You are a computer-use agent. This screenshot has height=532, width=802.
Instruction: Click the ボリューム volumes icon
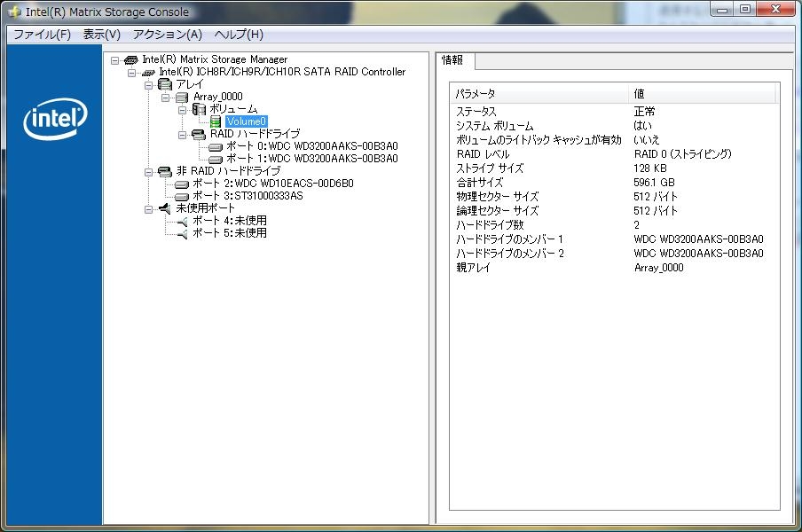(199, 109)
